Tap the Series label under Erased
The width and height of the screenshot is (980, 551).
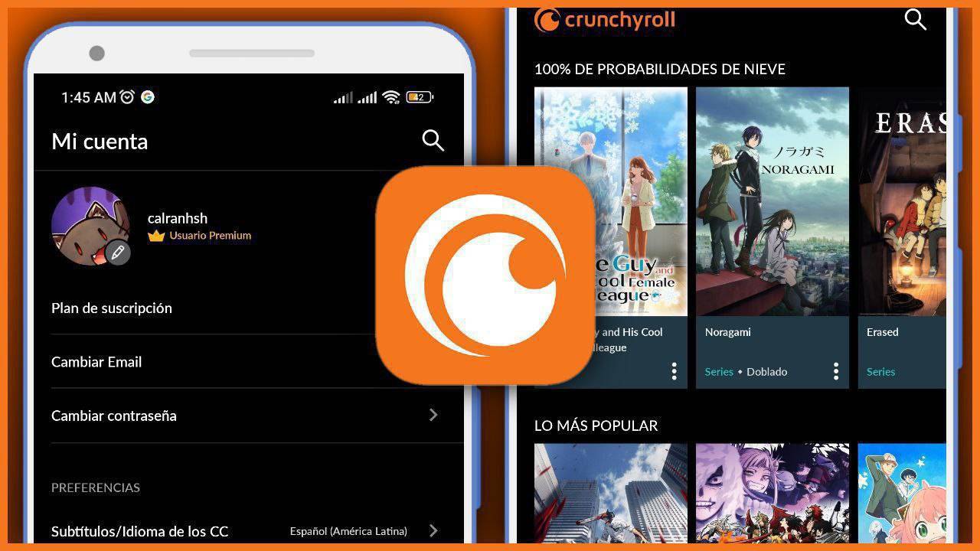[880, 372]
